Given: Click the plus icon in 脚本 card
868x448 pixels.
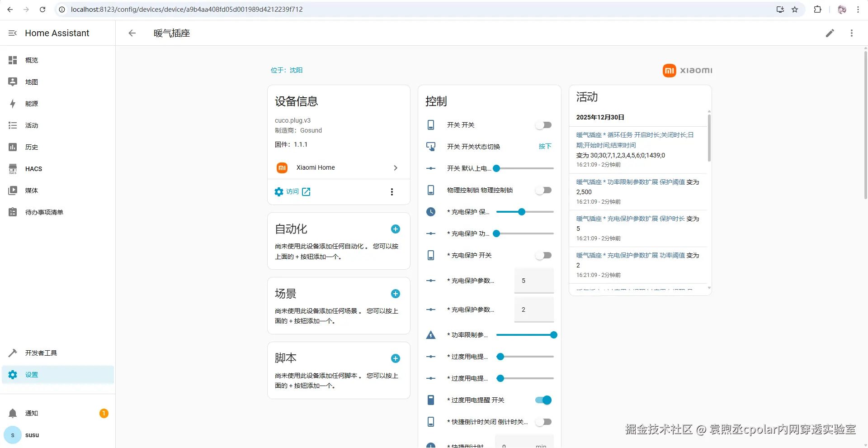Looking at the screenshot, I should 396,358.
